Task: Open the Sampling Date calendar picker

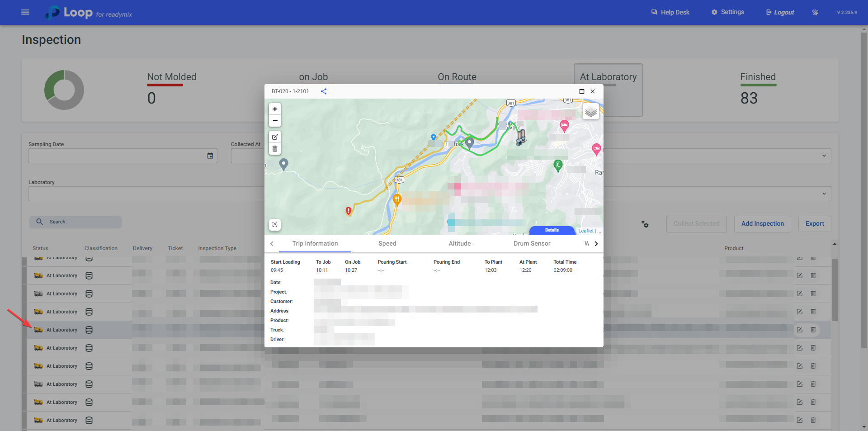Action: tap(210, 156)
